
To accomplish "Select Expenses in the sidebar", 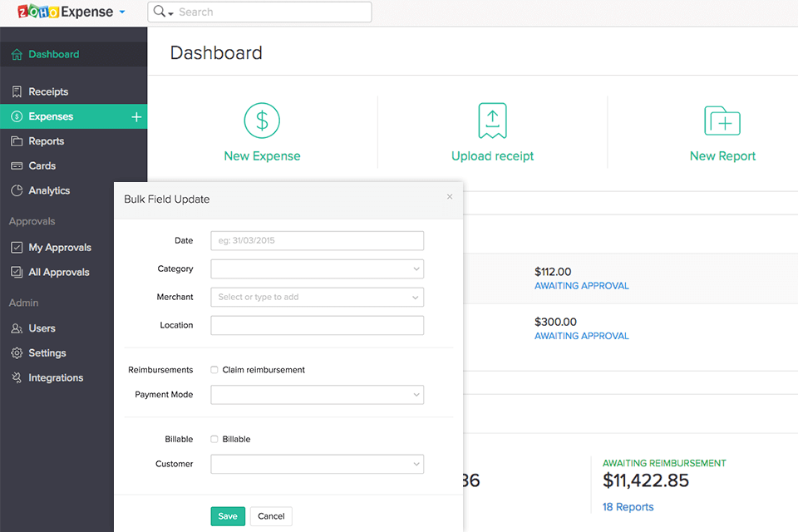I will [73, 116].
